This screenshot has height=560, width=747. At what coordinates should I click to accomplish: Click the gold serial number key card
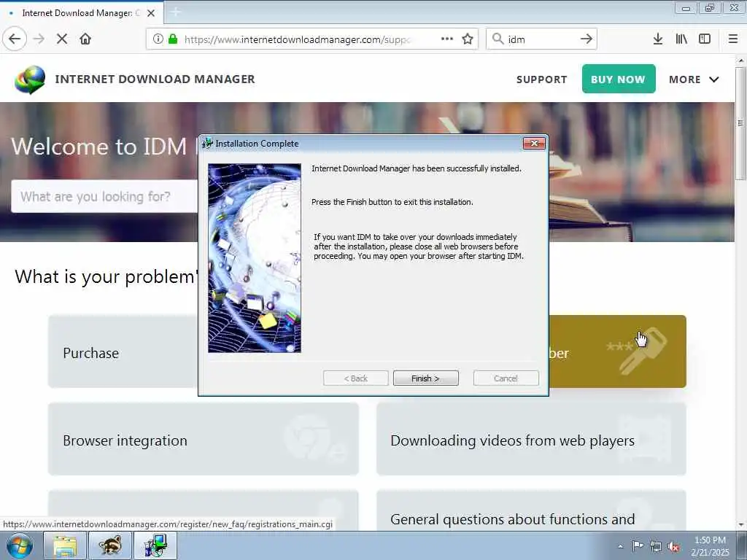point(617,351)
